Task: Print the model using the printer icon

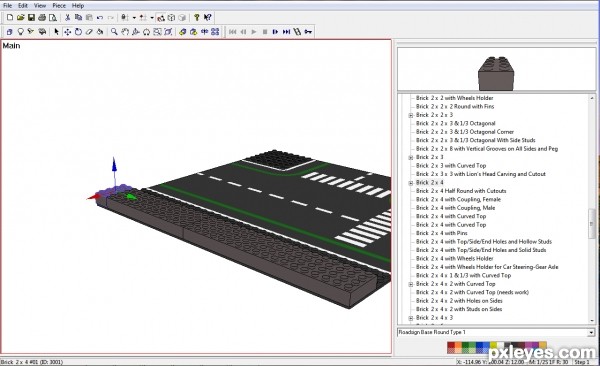Action: click(42, 18)
